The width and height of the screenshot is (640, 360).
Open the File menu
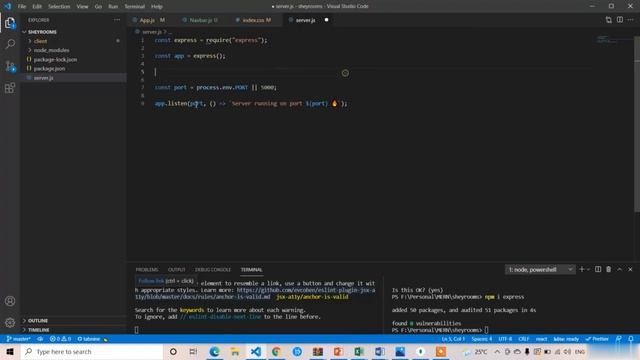click(22, 7)
